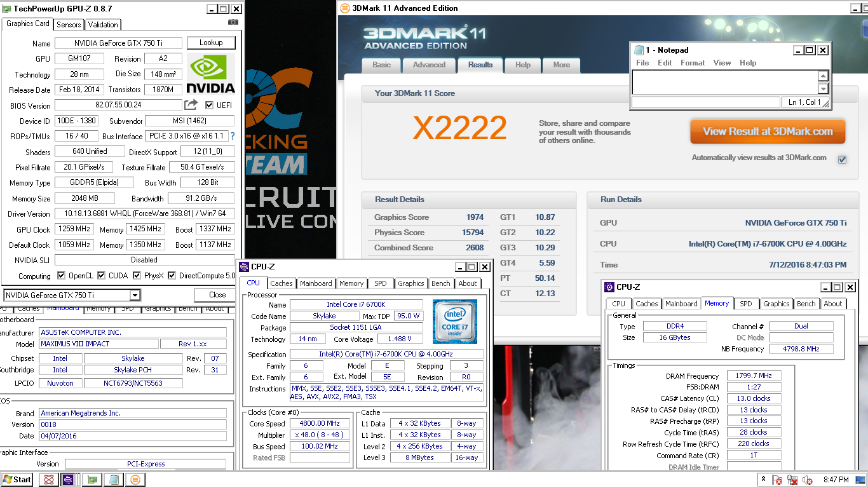868x488 pixels.
Task: Toggle the CUDA checkbox
Action: (100, 276)
